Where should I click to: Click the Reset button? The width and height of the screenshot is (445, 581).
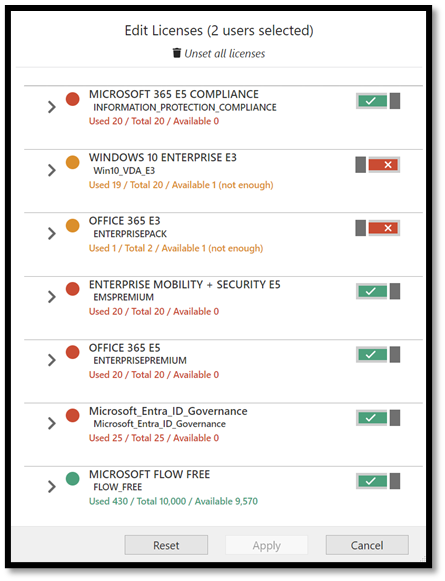[166, 545]
